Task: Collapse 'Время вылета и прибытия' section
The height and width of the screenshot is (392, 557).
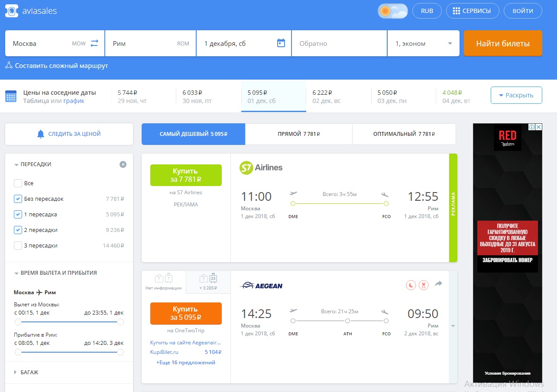Action: tap(55, 273)
